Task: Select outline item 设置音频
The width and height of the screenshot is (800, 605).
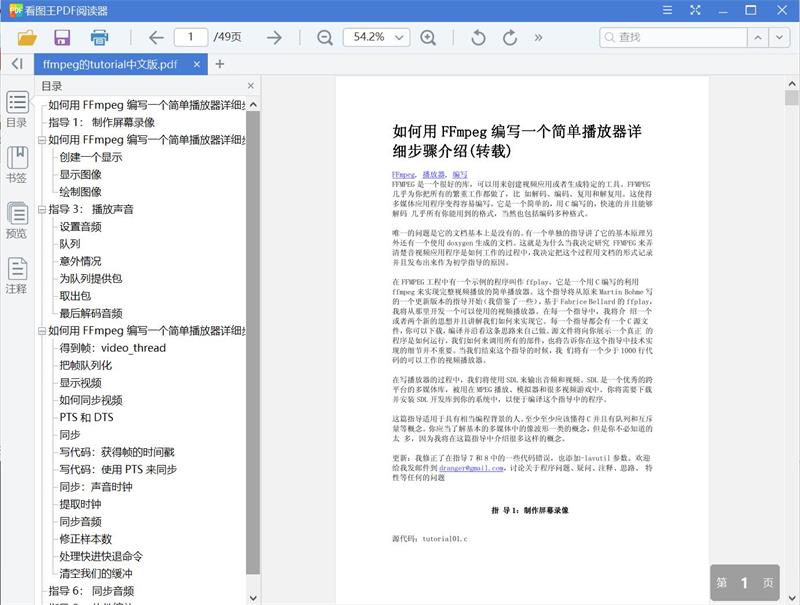Action: (x=81, y=226)
